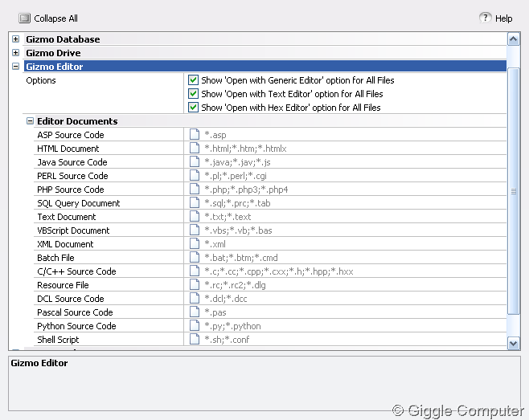Toggle 'Open with Hex Editor' checkbox
529x420 pixels.
pyautogui.click(x=193, y=107)
